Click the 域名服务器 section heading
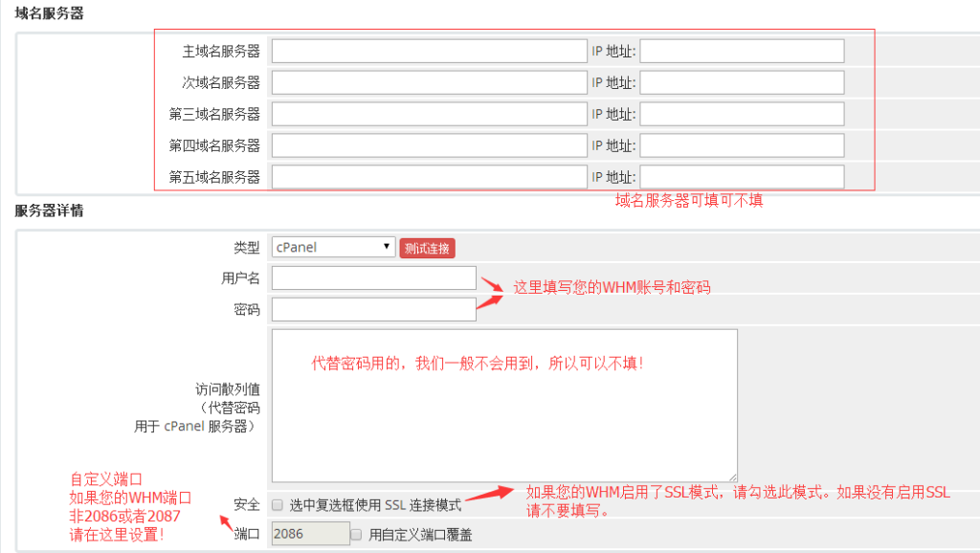The image size is (980, 553). pyautogui.click(x=50, y=13)
